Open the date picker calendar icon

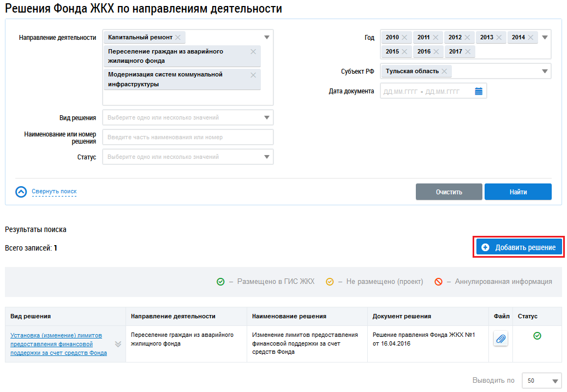(x=479, y=91)
